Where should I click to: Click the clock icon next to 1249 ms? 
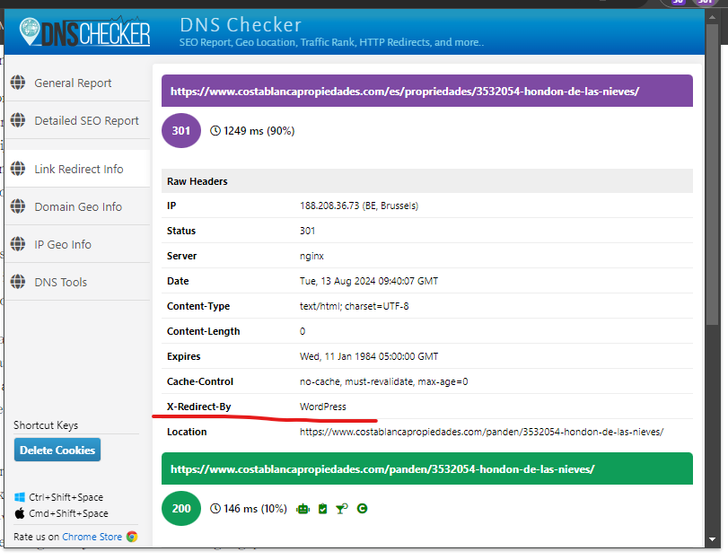tap(215, 131)
